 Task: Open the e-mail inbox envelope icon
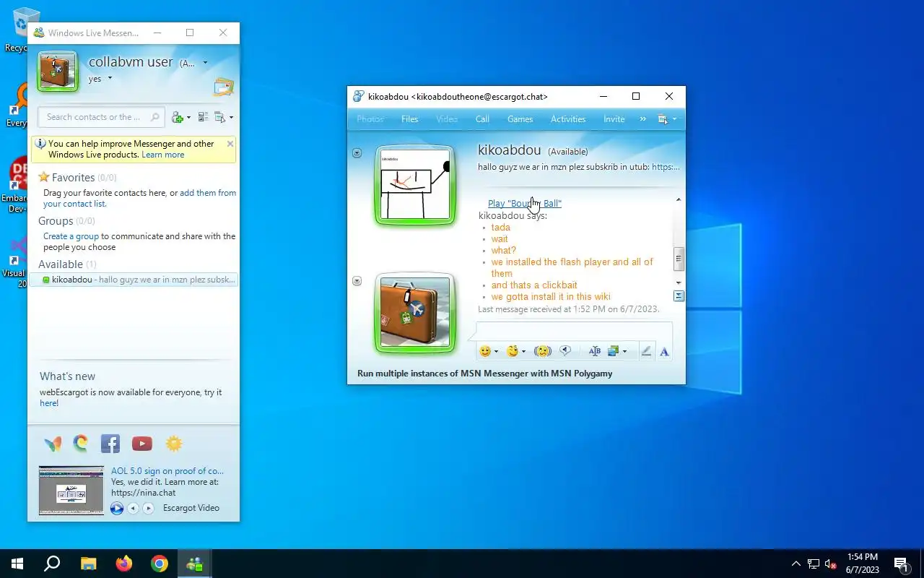coord(224,87)
